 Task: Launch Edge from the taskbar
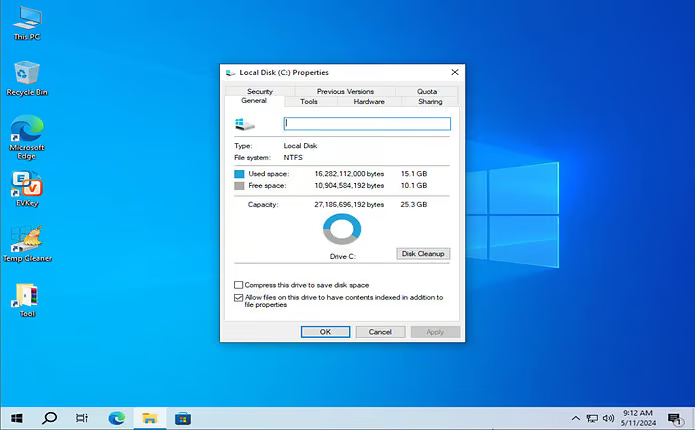[x=117, y=418]
